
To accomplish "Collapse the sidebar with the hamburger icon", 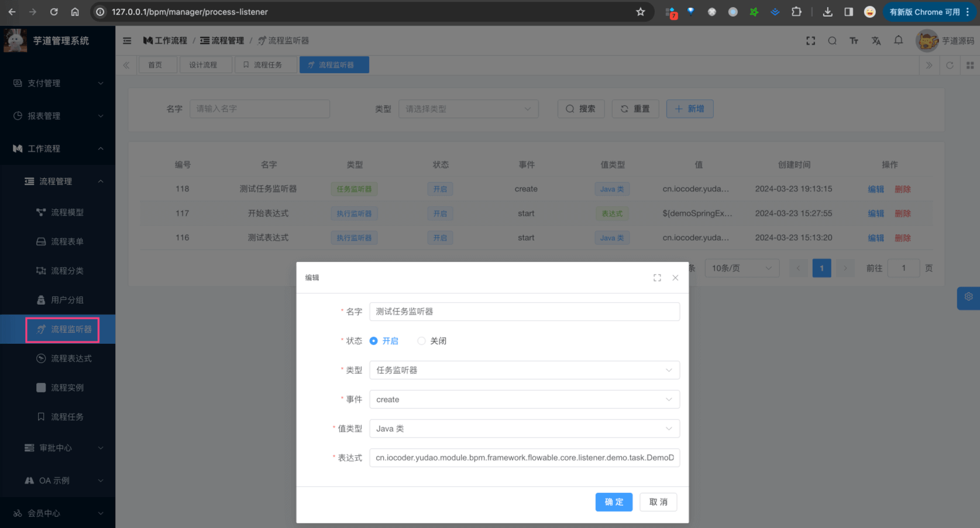I will pos(127,40).
